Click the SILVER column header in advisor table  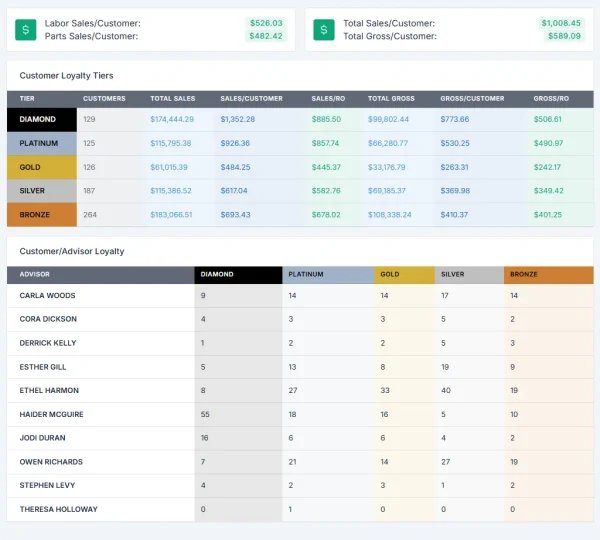pyautogui.click(x=452, y=274)
